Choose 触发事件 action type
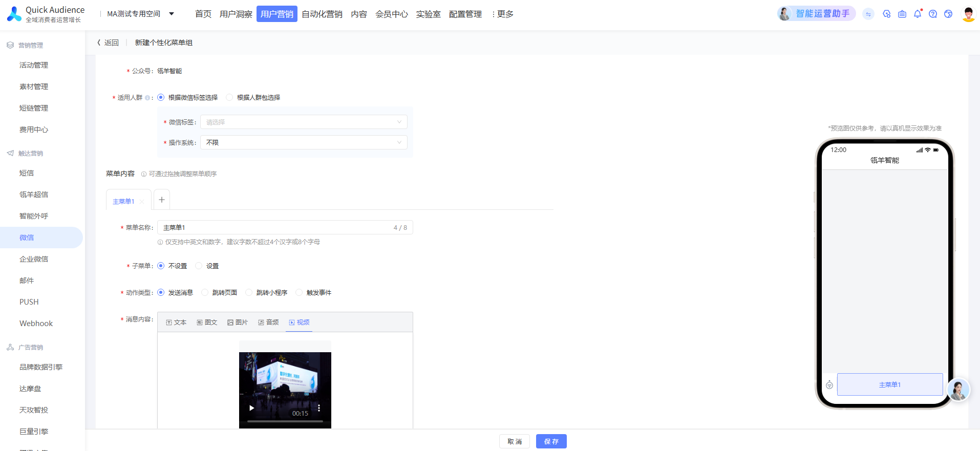 coord(299,292)
